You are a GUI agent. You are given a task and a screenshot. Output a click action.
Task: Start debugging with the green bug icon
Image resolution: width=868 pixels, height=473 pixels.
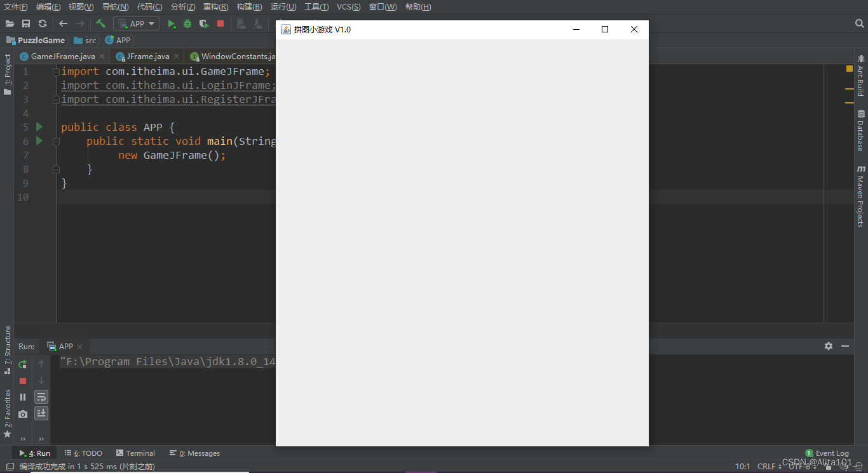[x=187, y=23]
